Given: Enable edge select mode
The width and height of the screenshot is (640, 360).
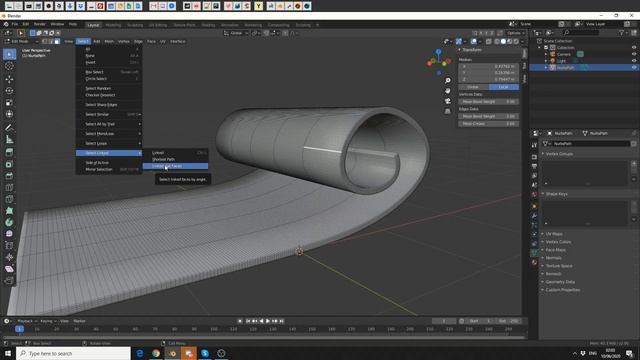Looking at the screenshot, I should (x=51, y=41).
